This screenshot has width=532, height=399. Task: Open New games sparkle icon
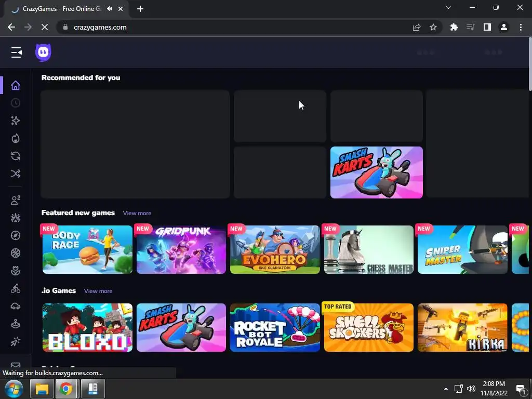pyautogui.click(x=16, y=121)
